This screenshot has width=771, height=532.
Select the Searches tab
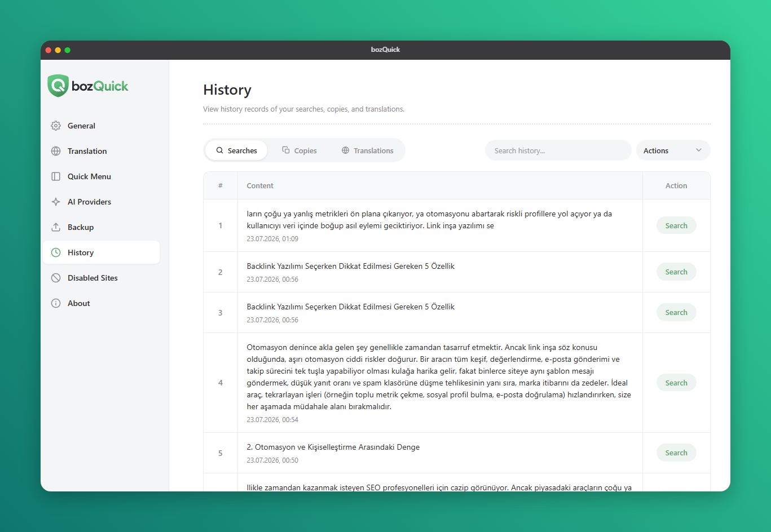pos(236,150)
